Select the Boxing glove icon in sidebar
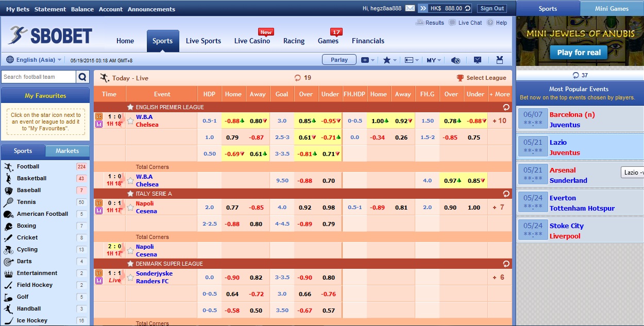Screen dimensions: 644x326 8,226
